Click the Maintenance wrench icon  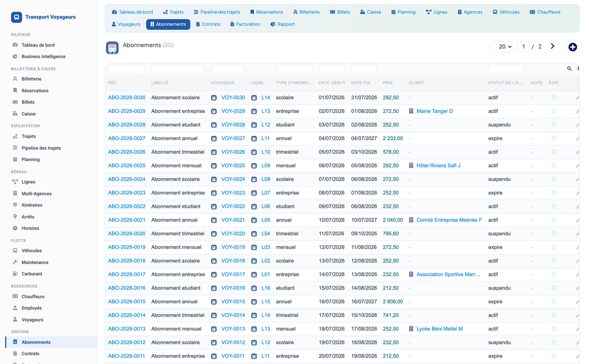[x=15, y=262]
